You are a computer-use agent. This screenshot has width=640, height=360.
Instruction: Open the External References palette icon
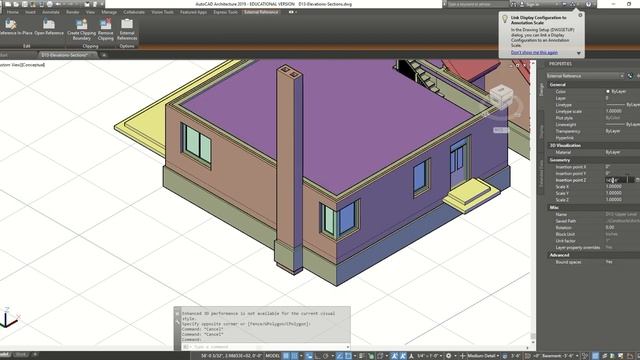[x=127, y=24]
